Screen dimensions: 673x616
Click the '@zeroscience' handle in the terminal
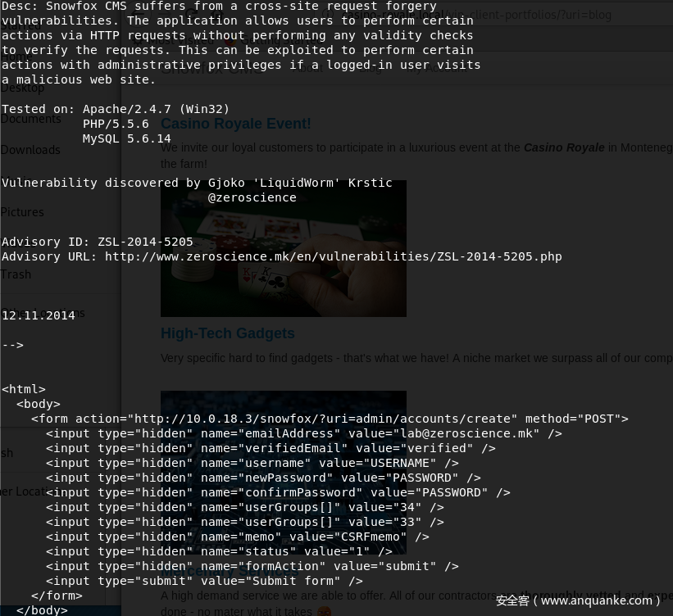pyautogui.click(x=252, y=197)
